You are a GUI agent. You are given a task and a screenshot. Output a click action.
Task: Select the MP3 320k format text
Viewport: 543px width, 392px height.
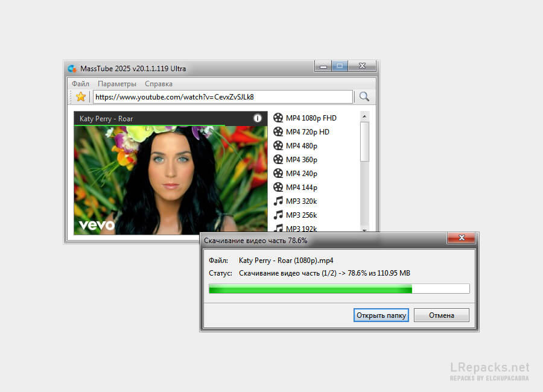(301, 201)
